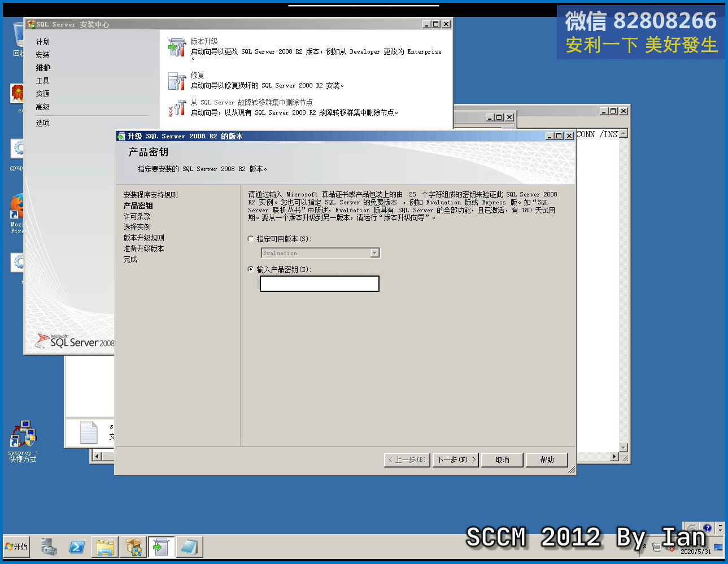The width and height of the screenshot is (728, 564).
Task: Open the sysprep shortcut on desktop
Action: 23,441
